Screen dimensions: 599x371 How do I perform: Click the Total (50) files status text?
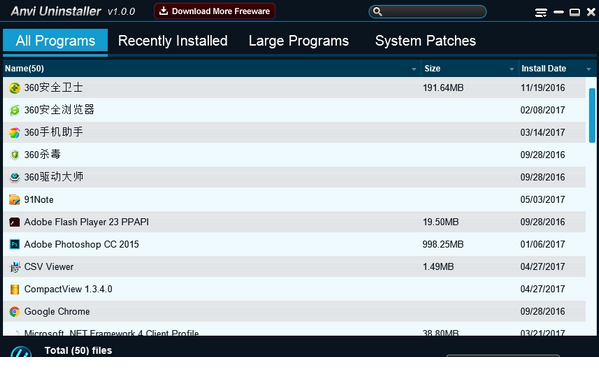point(78,351)
